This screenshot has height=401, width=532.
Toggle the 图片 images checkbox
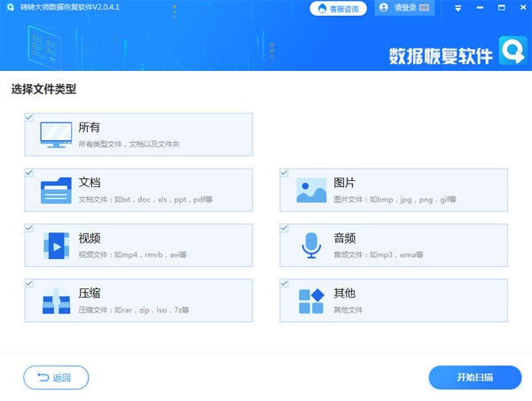point(285,172)
